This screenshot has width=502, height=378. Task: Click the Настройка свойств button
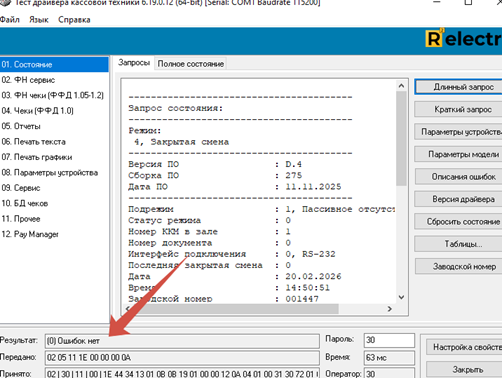click(464, 347)
